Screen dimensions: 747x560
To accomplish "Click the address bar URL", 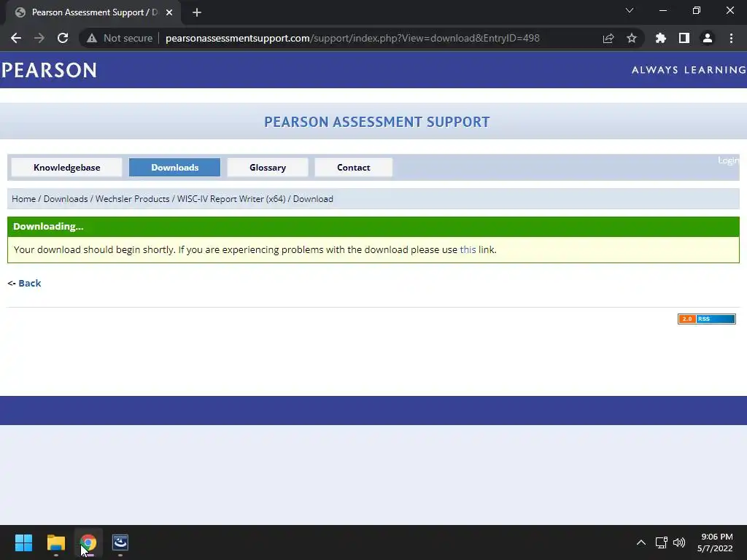I will pos(352,38).
